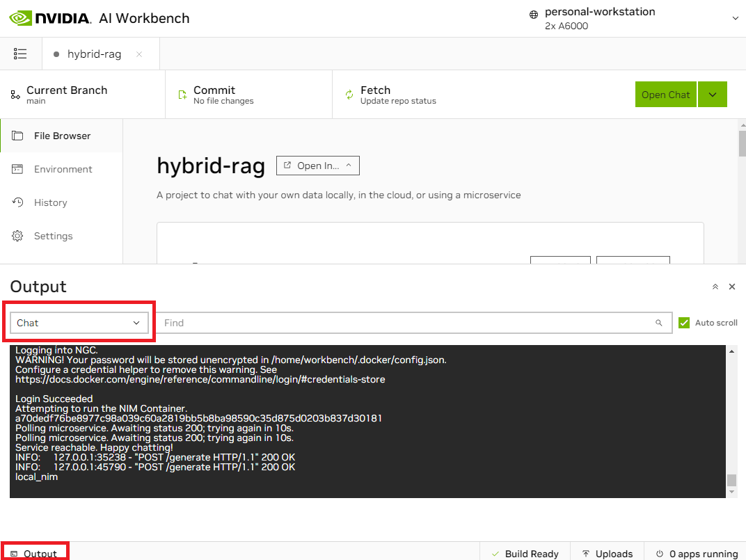This screenshot has width=746, height=560.
Task: Expand the Open Chat app dropdown arrow
Action: [712, 94]
